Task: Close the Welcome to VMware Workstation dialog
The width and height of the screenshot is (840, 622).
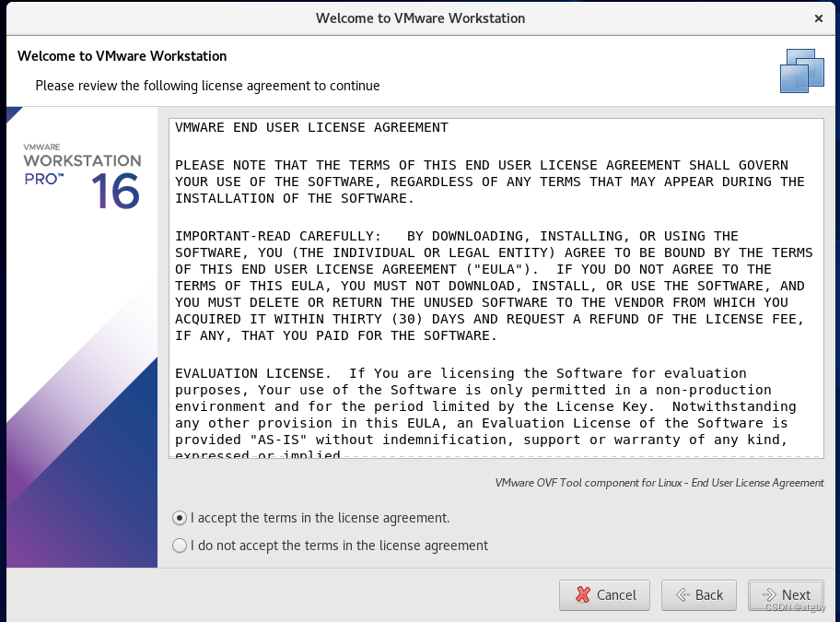Action: click(x=819, y=18)
